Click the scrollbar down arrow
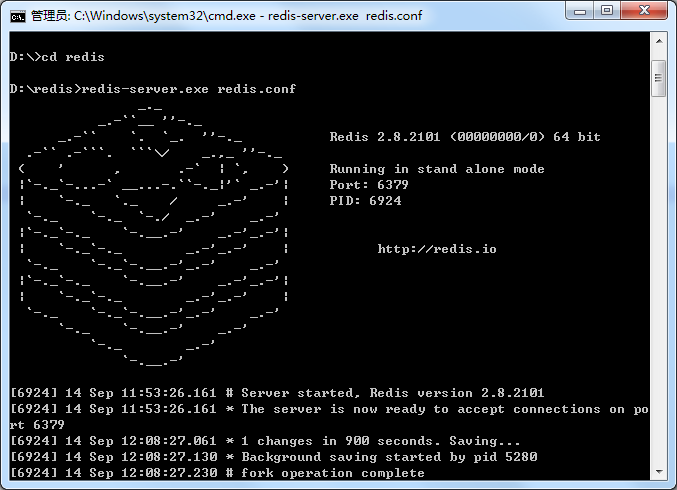The image size is (677, 490). [x=659, y=471]
